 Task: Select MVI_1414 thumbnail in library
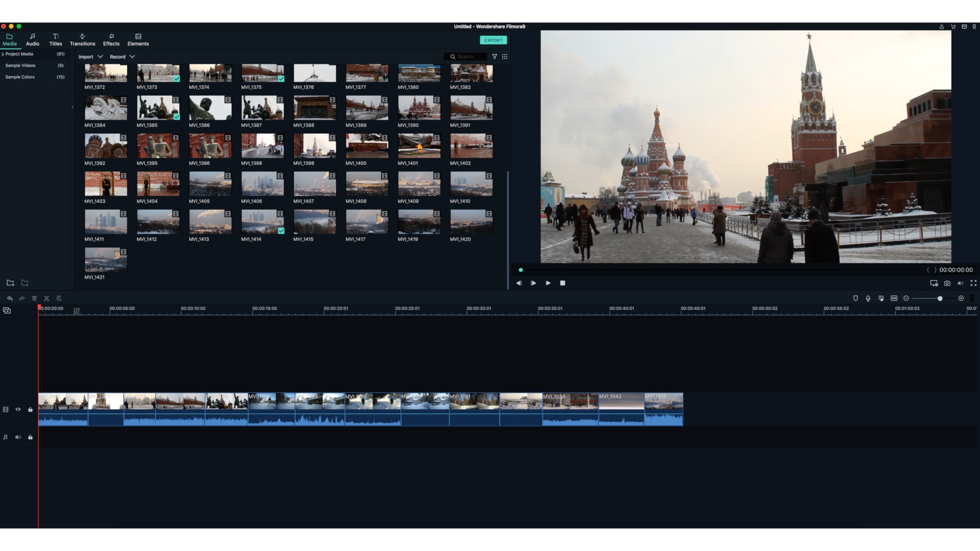click(x=262, y=222)
